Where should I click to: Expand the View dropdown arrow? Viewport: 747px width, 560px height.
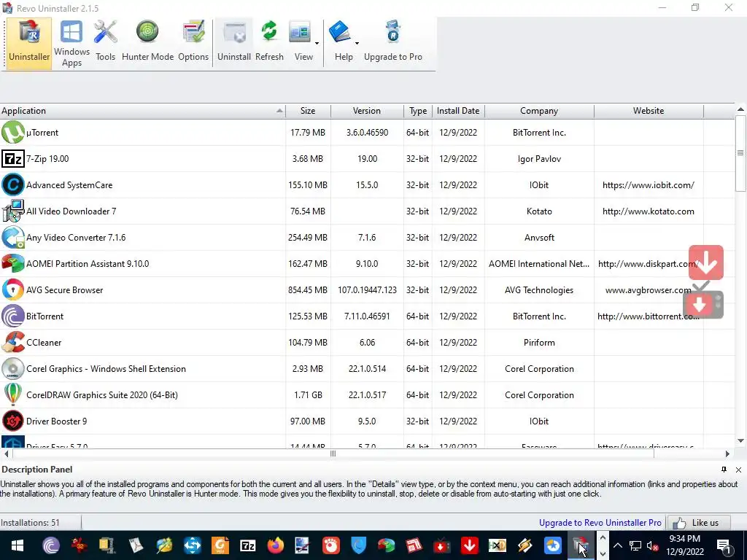(x=317, y=43)
